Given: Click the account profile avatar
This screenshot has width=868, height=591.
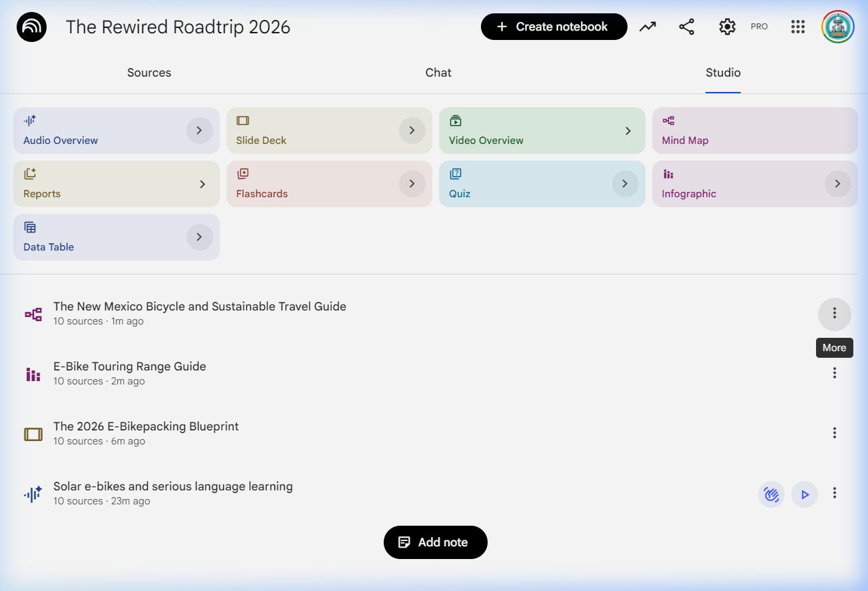Looking at the screenshot, I should [x=837, y=27].
